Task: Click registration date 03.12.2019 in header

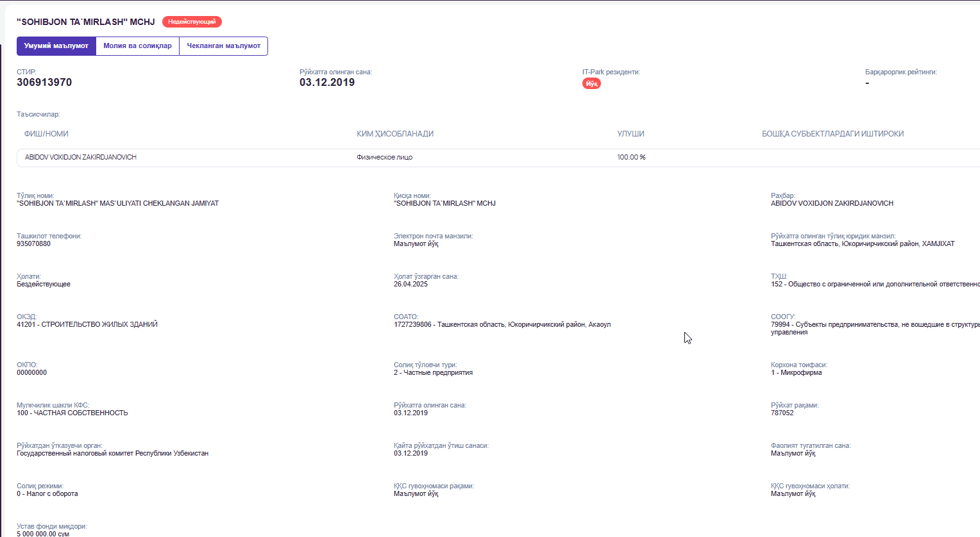Action: pyautogui.click(x=327, y=83)
